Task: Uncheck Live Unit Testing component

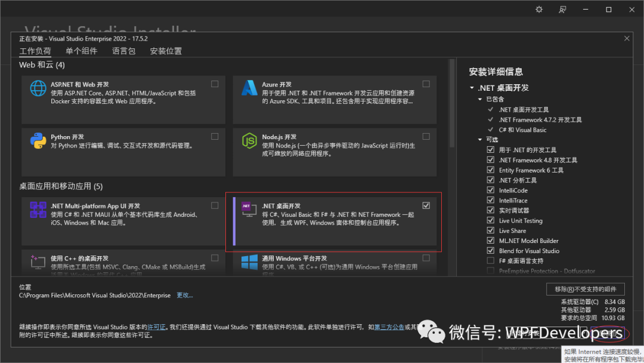Action: [x=490, y=220]
